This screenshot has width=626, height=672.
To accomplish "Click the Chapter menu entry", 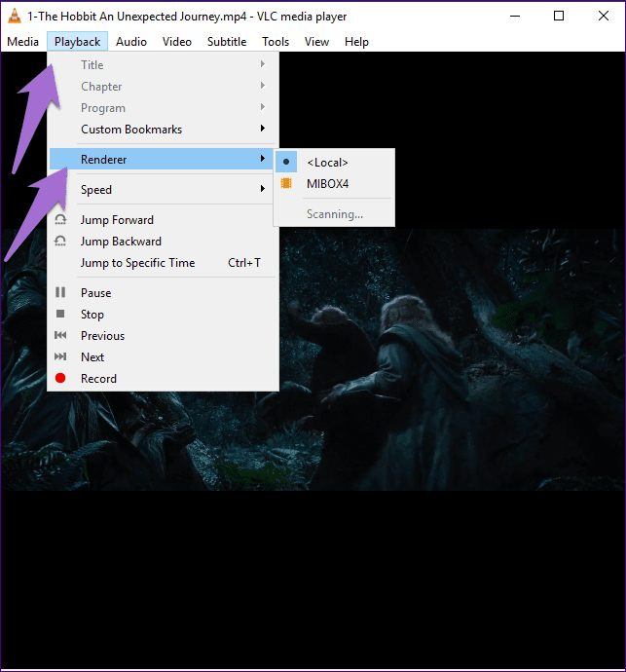I will tap(163, 86).
